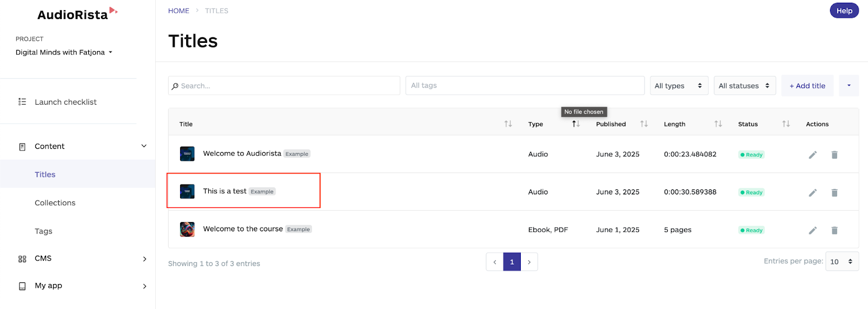Viewport: 868px width, 309px height.
Task: Click the Help button
Action: tap(844, 10)
